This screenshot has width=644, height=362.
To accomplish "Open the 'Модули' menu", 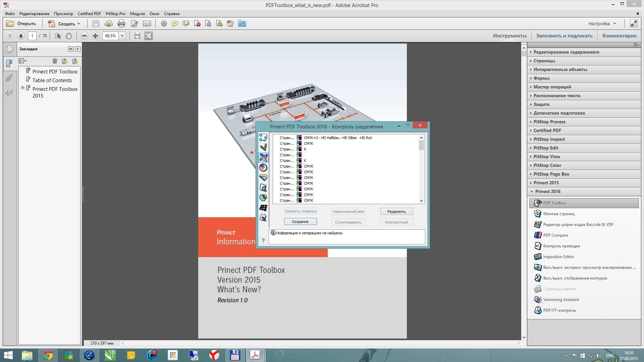I will (x=137, y=13).
